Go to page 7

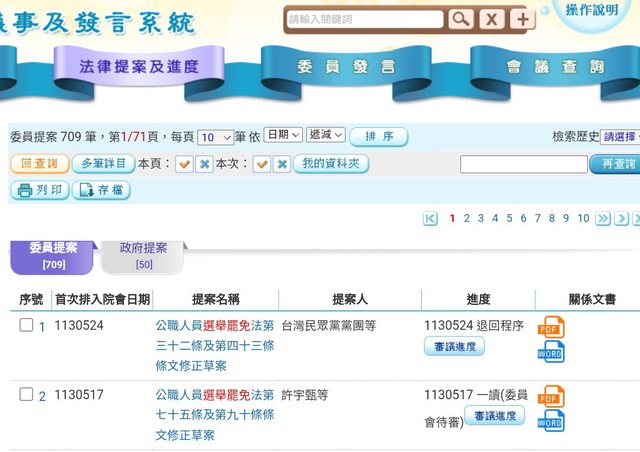538,218
